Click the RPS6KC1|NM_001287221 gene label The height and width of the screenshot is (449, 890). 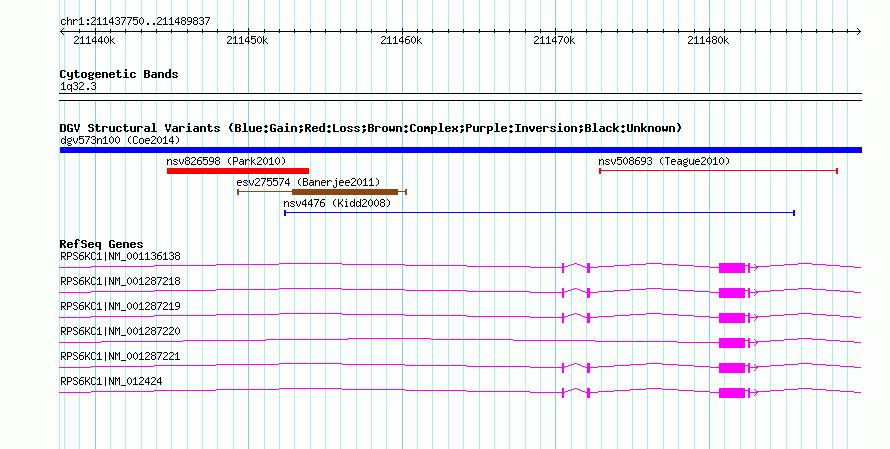coord(120,356)
